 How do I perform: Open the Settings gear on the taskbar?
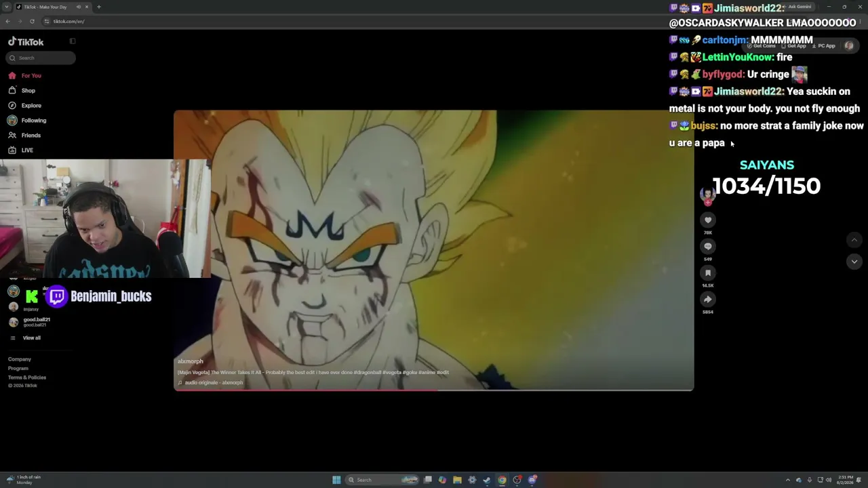(472, 480)
